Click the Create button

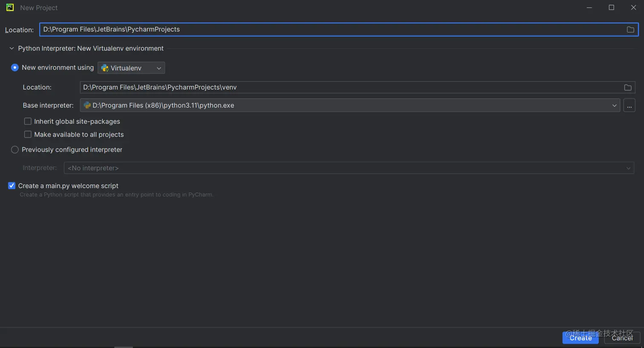(x=581, y=338)
